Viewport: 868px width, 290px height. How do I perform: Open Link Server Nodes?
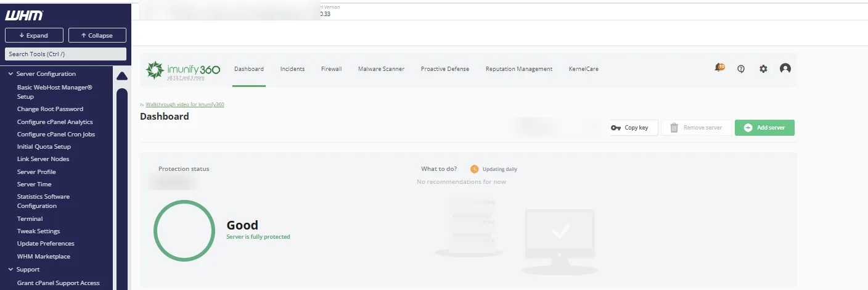(x=43, y=159)
